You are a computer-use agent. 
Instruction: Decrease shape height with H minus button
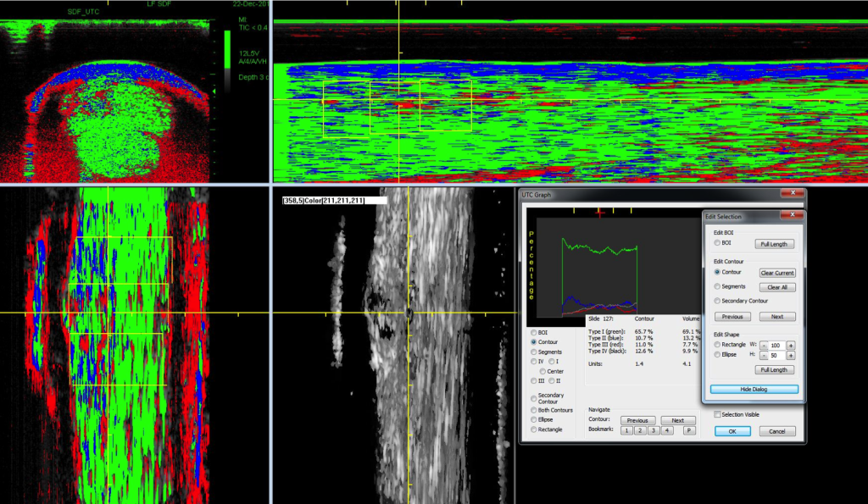point(763,356)
